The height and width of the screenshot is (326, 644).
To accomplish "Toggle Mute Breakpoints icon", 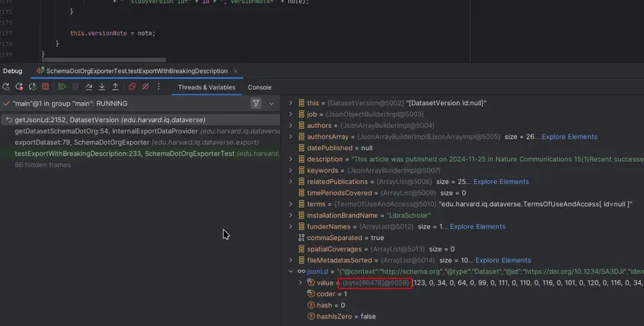I will pos(146,87).
